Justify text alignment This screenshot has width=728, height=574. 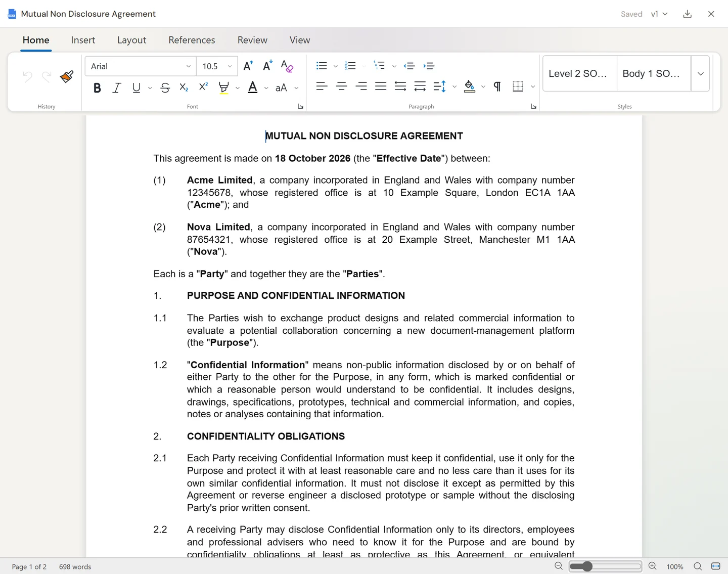381,86
